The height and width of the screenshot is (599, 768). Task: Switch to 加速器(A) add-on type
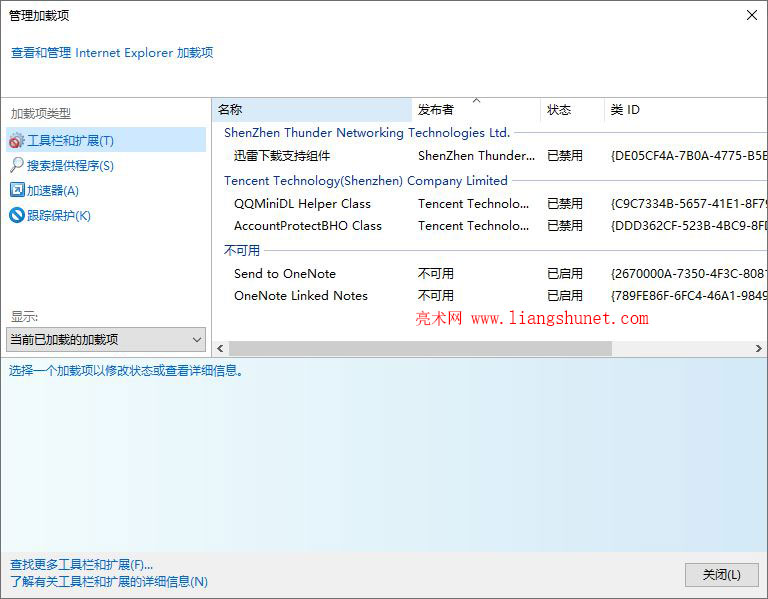53,191
